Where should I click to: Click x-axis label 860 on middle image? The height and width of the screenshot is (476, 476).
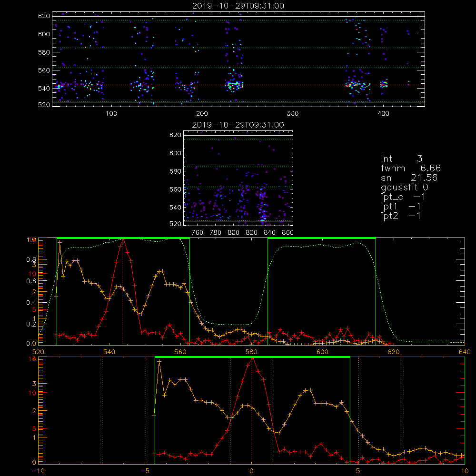[x=288, y=233]
